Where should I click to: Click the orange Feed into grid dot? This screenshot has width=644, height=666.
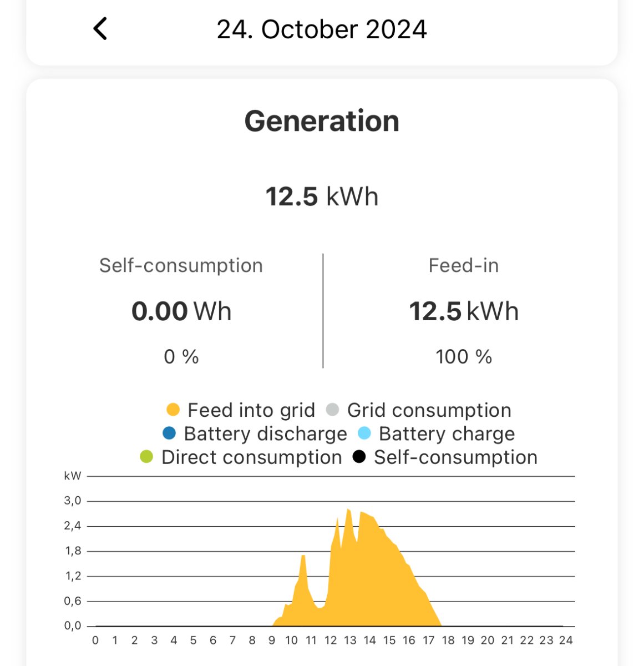tap(173, 410)
